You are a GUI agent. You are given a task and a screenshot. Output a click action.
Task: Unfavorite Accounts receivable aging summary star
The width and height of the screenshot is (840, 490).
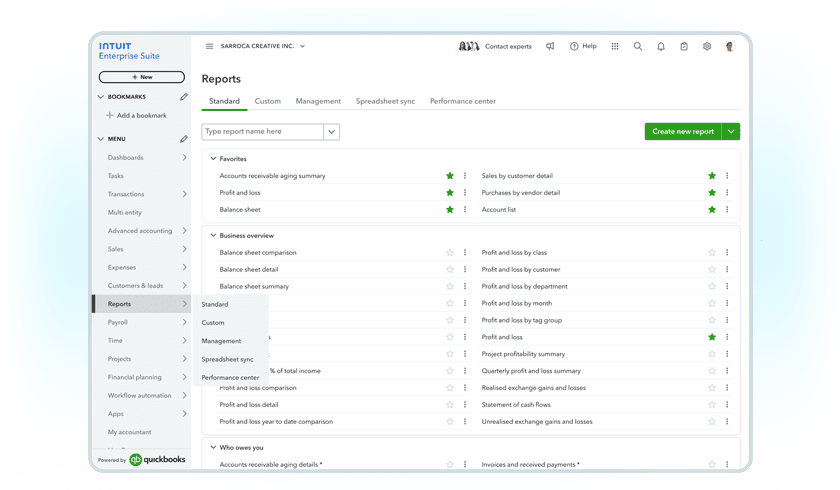point(450,176)
